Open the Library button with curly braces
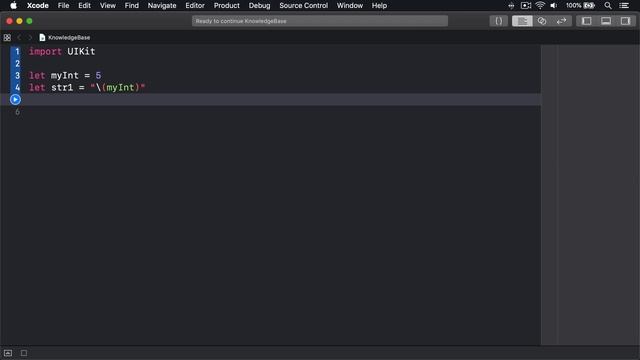Viewport: 640px width, 360px height. pos(498,21)
